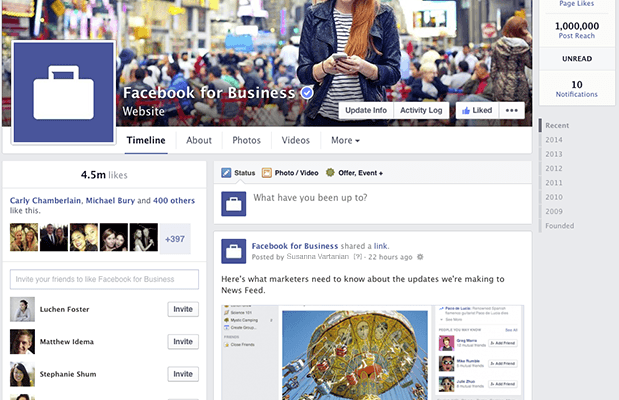Jump to Founded in timeline navigator
The width and height of the screenshot is (619, 400).
(560, 226)
